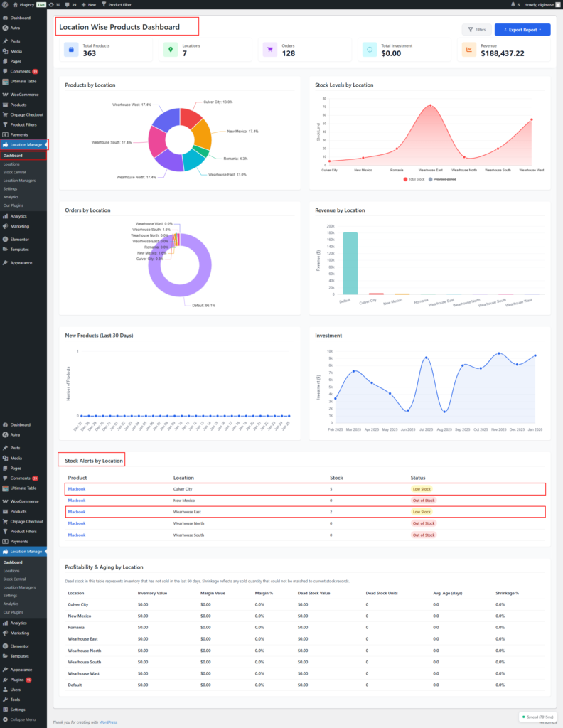Screen dimensions: 563x728
Task: Click the Total Products card icon
Action: (x=71, y=50)
